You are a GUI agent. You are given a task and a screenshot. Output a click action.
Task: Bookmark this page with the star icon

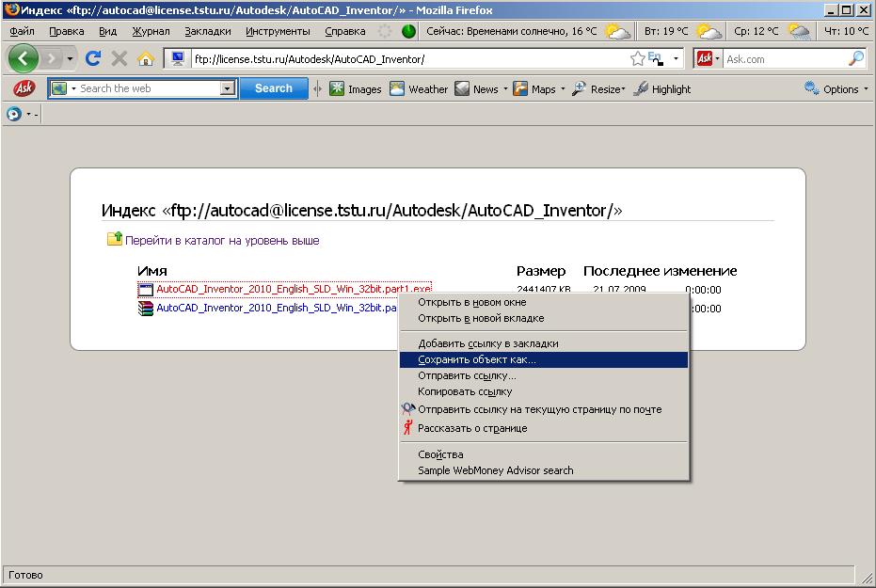(637, 58)
